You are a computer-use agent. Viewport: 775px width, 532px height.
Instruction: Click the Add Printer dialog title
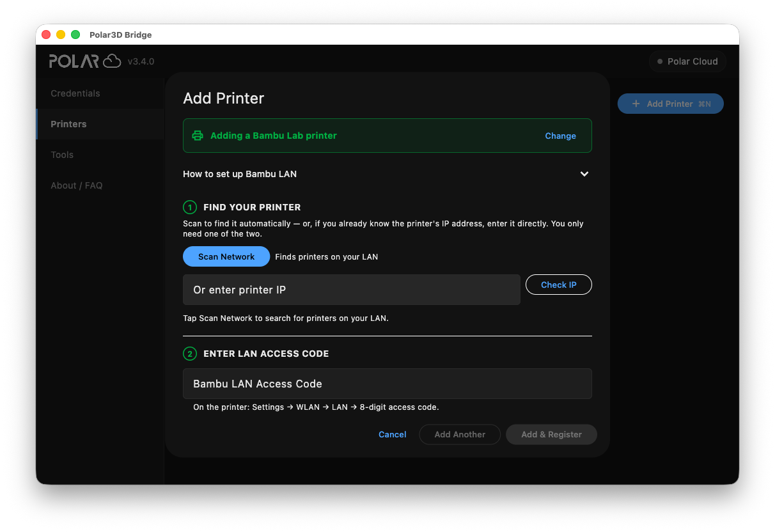point(224,98)
